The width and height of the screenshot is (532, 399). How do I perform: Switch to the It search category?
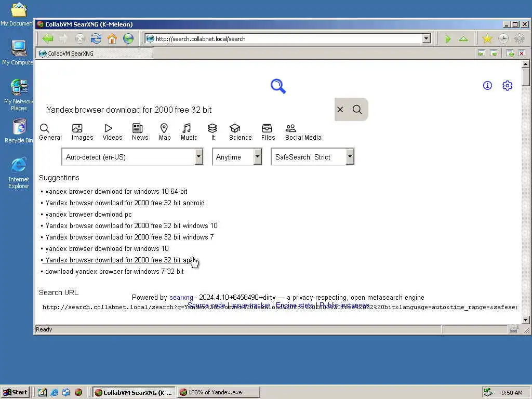[x=212, y=132]
